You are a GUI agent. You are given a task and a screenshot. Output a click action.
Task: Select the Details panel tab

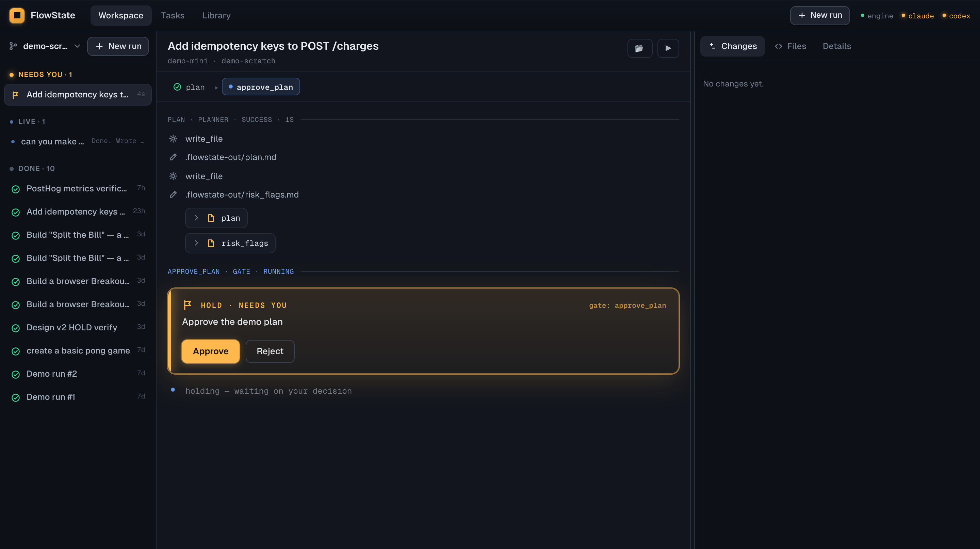click(x=837, y=46)
